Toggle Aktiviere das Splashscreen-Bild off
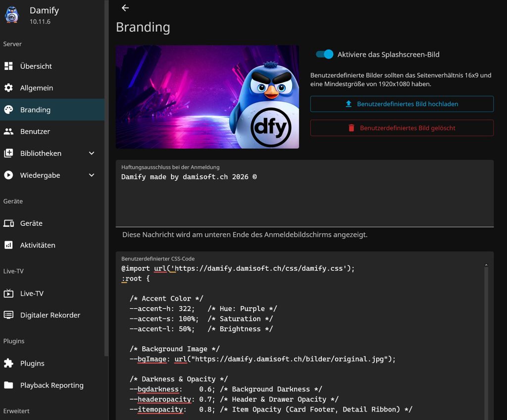Viewport: 507px width, 420px height. point(324,54)
